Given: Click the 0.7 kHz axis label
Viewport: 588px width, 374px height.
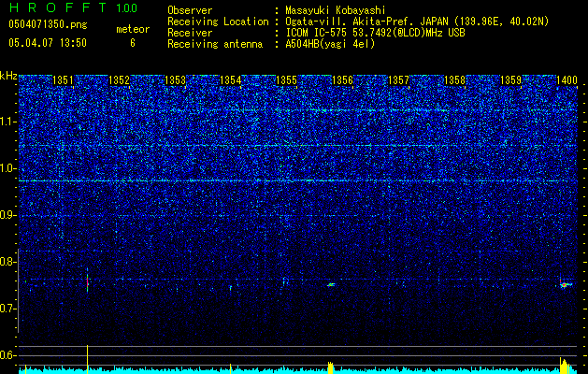Looking at the screenshot, I should click(x=8, y=309).
